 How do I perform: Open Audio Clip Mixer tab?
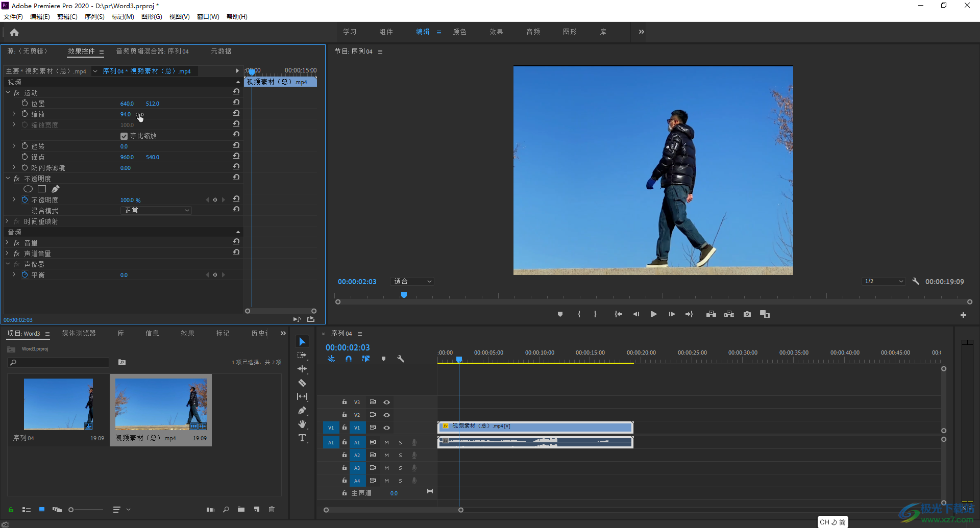152,51
